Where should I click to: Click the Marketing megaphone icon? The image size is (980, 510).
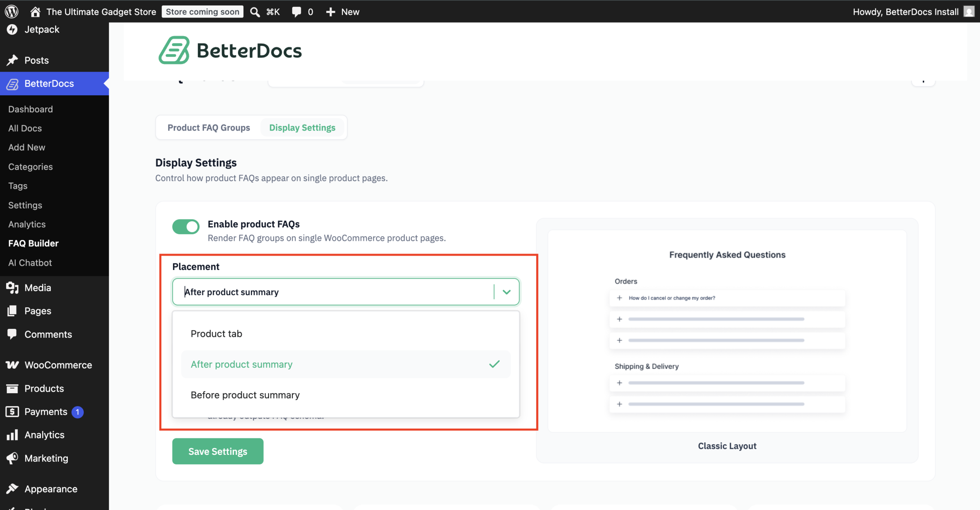coord(12,458)
